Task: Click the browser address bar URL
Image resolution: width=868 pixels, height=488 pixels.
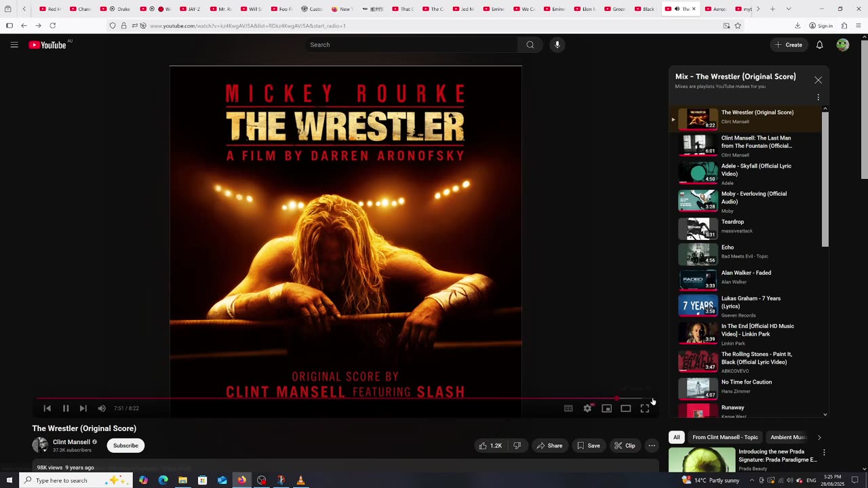Action: 248,26
